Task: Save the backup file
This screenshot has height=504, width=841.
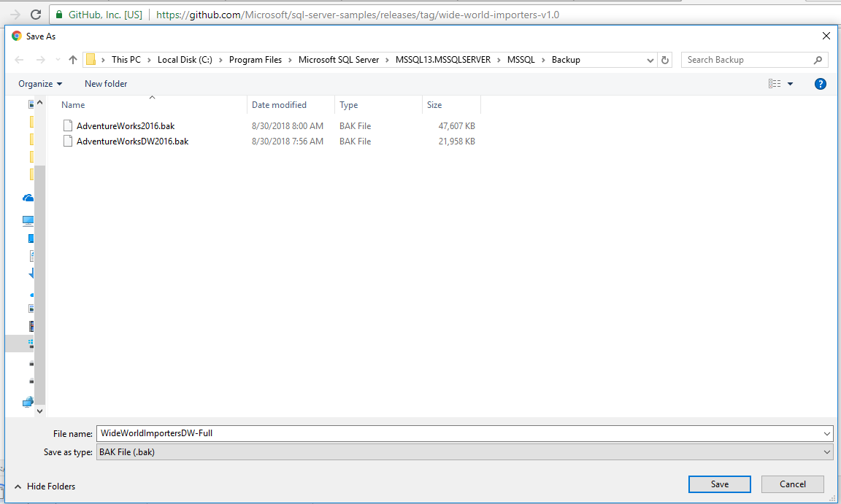Action: [719, 484]
